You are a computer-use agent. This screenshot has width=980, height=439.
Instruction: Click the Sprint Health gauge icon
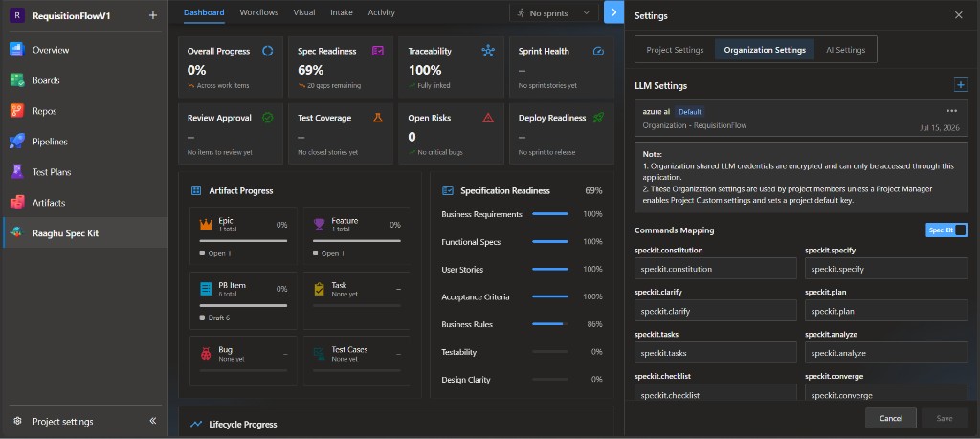click(598, 52)
